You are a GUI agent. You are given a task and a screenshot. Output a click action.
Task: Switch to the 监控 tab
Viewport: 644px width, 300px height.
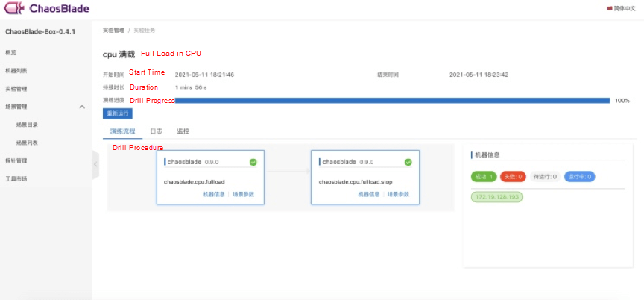point(183,131)
